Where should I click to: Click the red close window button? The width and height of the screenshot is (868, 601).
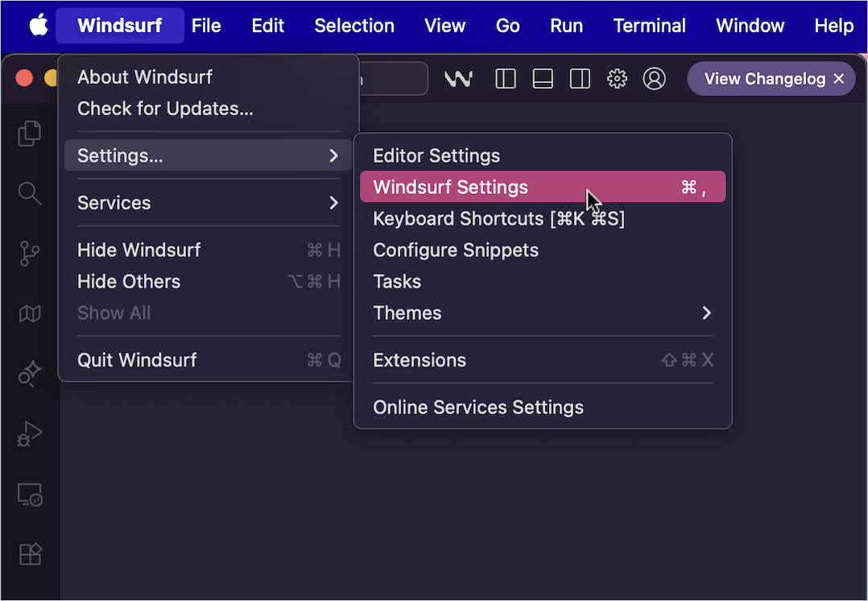pyautogui.click(x=24, y=78)
